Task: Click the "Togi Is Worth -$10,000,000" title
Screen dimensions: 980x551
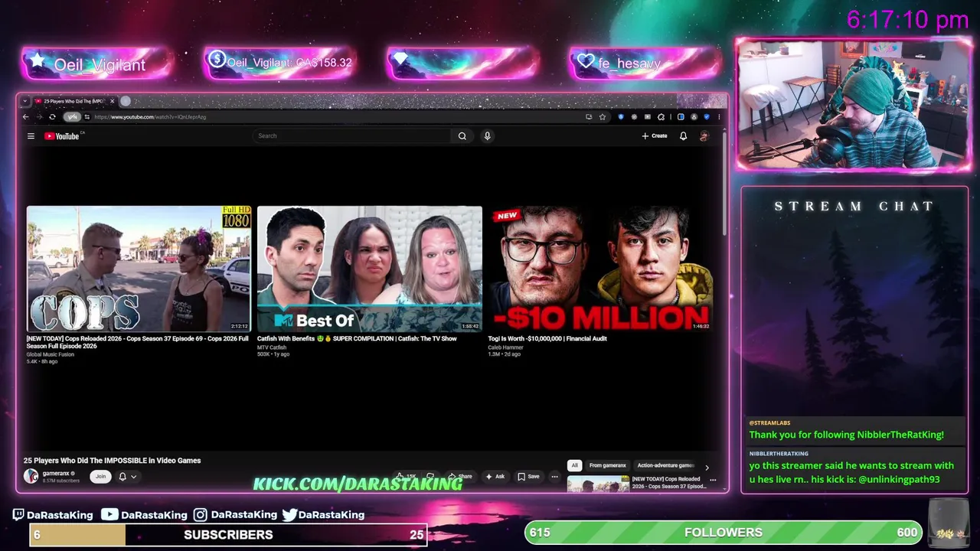Action: [547, 338]
